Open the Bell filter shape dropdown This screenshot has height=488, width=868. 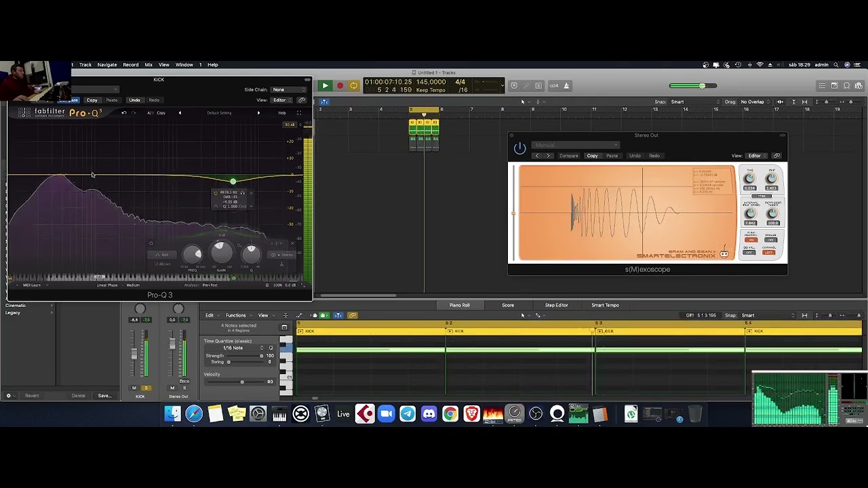tap(162, 255)
